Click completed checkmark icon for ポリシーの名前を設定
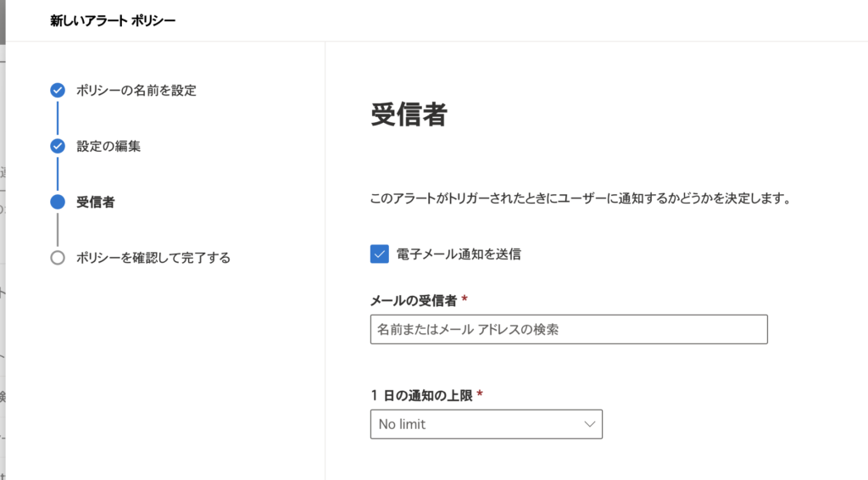 (x=58, y=90)
